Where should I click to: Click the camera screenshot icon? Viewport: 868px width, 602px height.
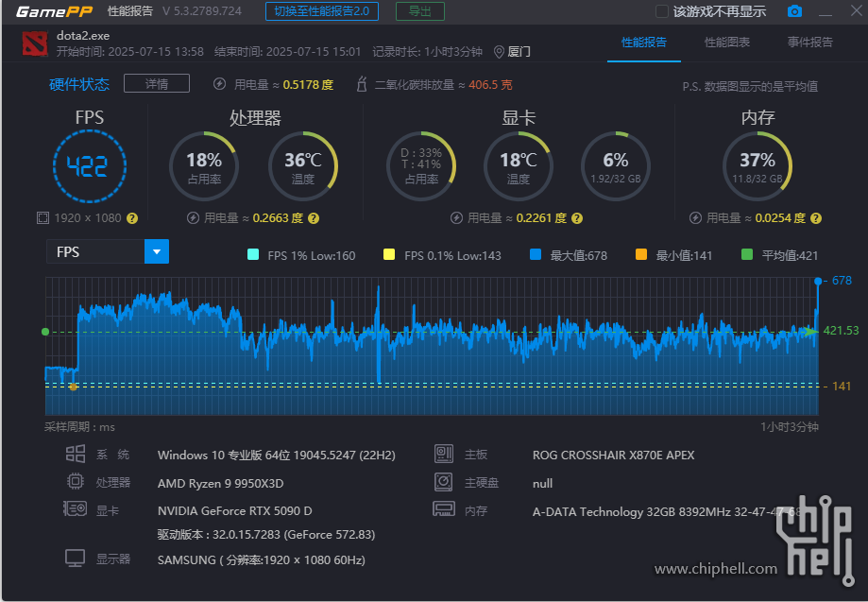click(794, 11)
